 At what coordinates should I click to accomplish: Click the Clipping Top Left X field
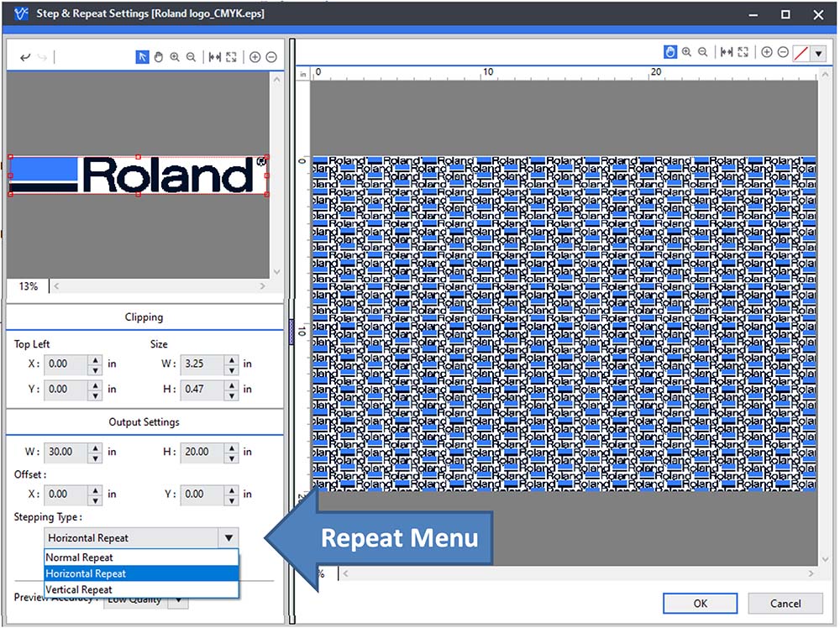(66, 364)
